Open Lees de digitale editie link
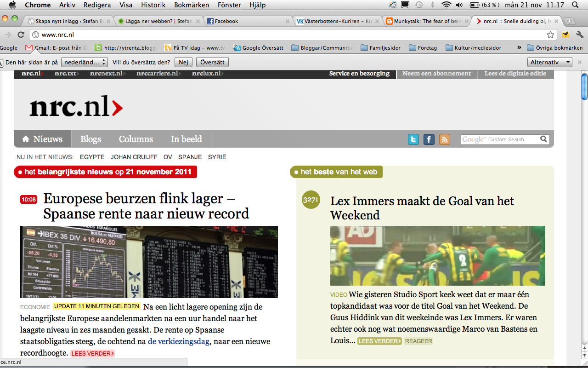This screenshot has height=368, width=588. coord(515,74)
